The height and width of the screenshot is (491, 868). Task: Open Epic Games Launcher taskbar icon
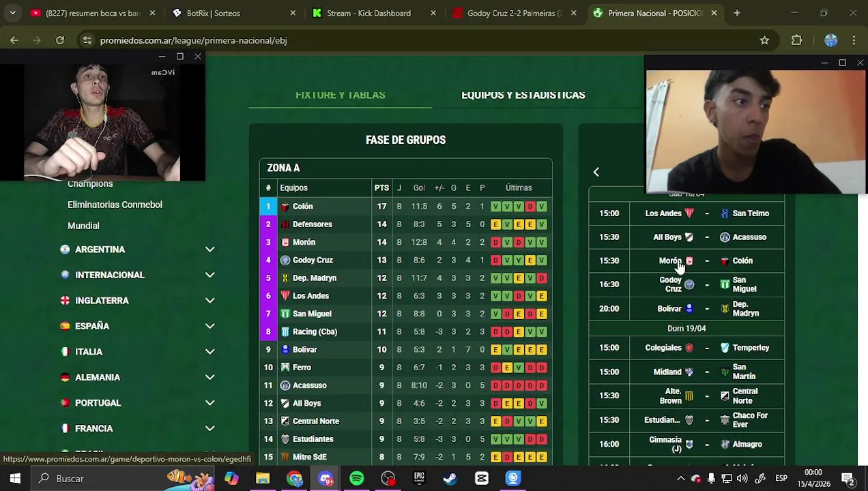[419, 478]
